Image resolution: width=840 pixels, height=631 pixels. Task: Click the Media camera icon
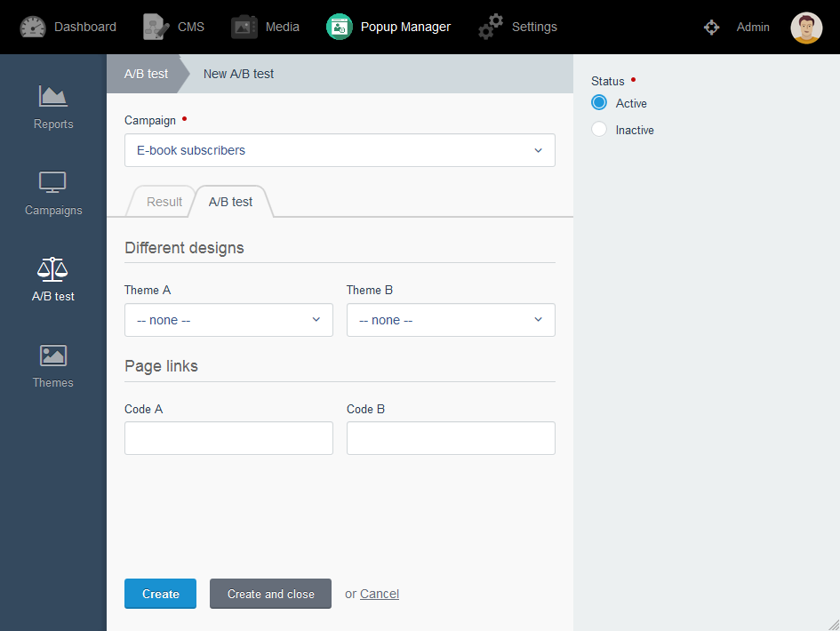[244, 27]
